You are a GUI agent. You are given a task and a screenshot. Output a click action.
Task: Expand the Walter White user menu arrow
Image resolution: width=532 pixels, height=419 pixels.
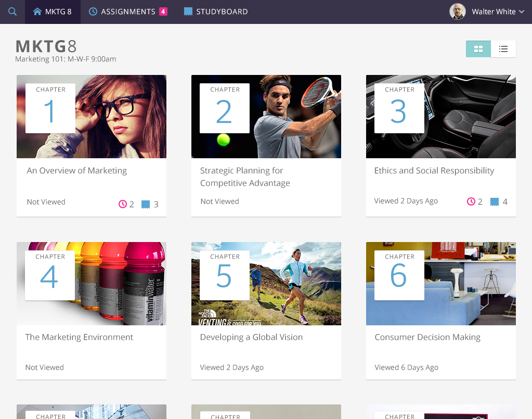click(x=522, y=11)
